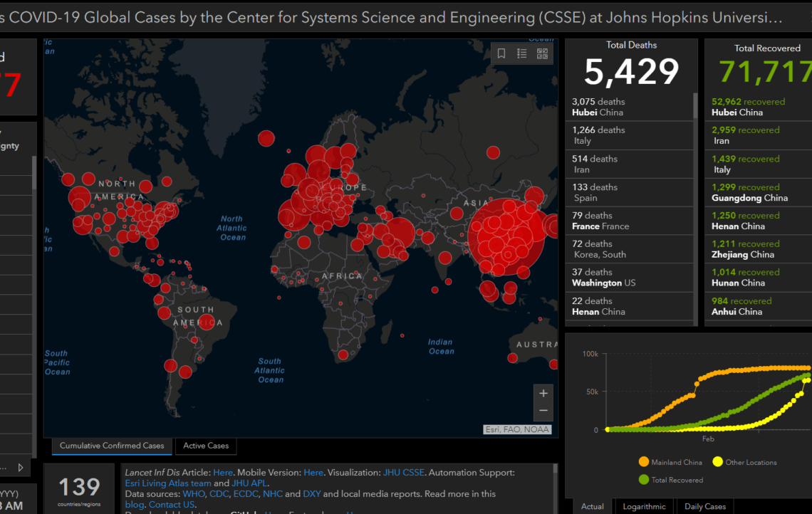Zoom in with the map plus button

[x=543, y=394]
